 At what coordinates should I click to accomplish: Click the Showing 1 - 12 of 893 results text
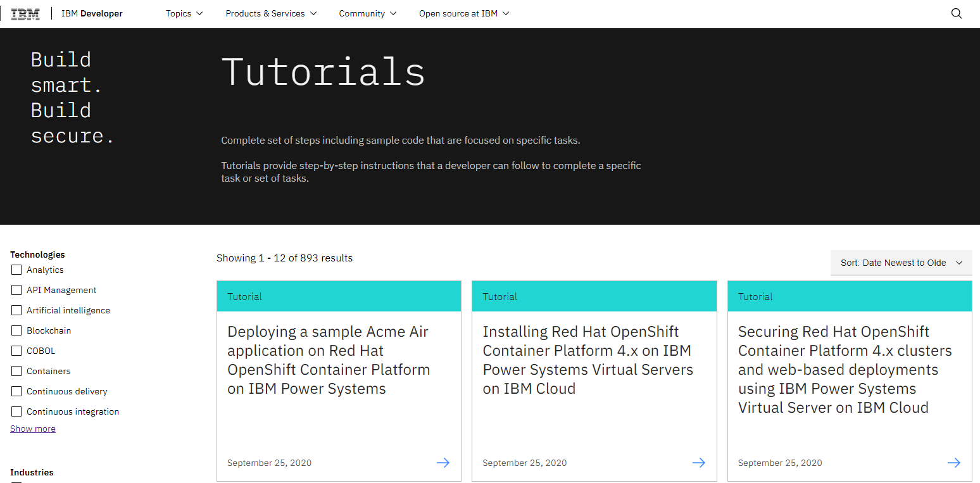click(x=284, y=258)
